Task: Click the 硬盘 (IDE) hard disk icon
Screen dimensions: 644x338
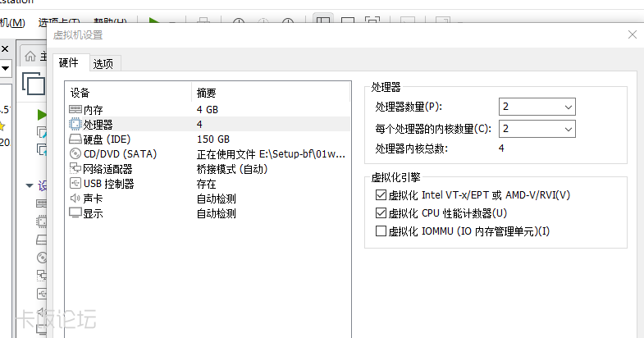Action: (75, 139)
